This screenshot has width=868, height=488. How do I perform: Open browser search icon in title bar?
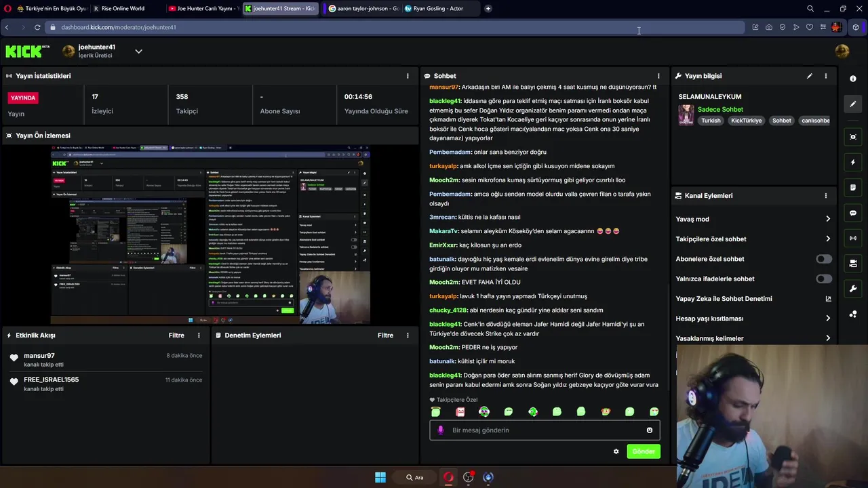click(810, 9)
